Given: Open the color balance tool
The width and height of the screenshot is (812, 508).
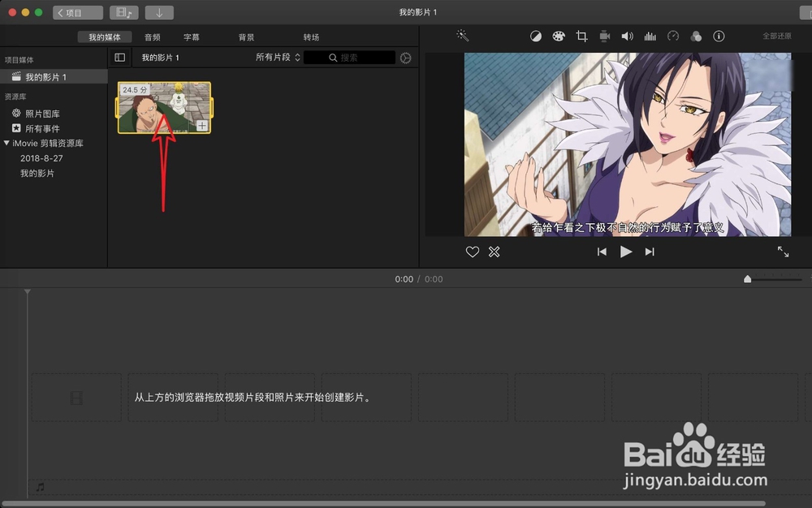Looking at the screenshot, I should point(535,37).
